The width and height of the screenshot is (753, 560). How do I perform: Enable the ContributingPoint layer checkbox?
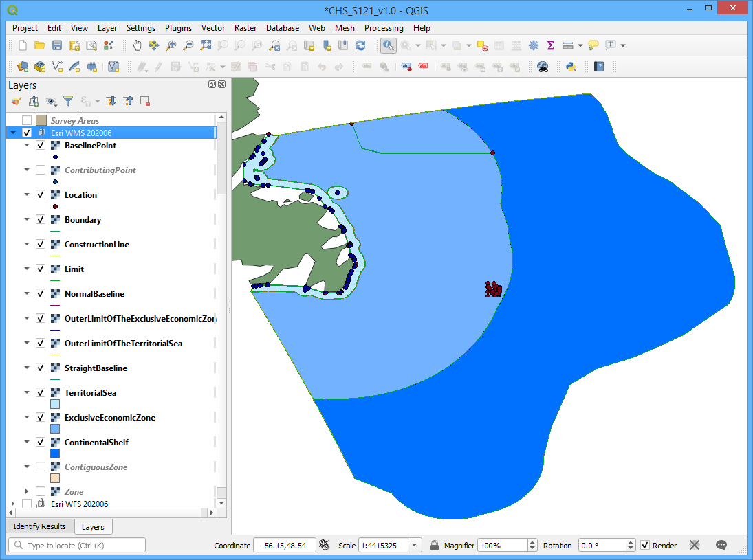tap(41, 170)
